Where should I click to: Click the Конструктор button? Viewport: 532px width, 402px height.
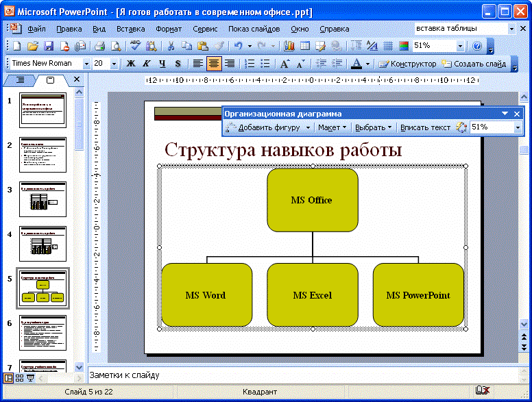pyautogui.click(x=407, y=64)
